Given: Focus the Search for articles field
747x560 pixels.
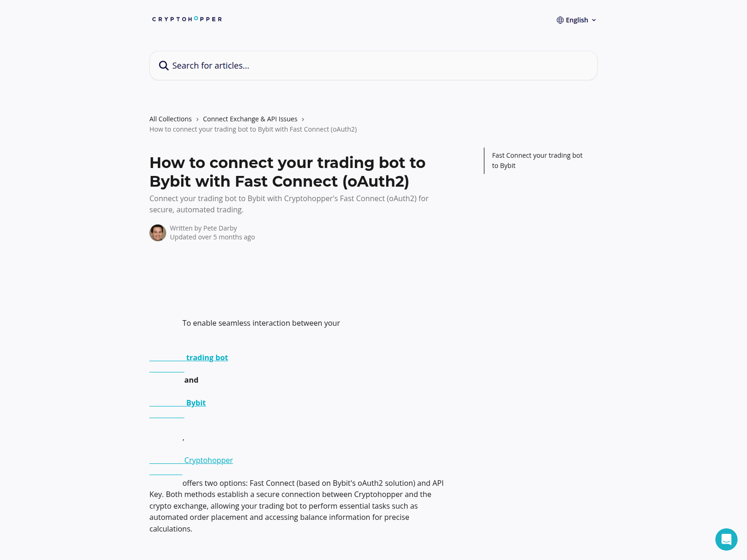Looking at the screenshot, I should click(x=373, y=66).
